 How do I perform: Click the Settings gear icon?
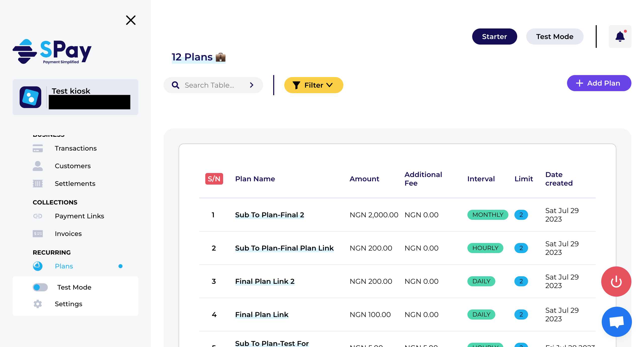[x=38, y=304]
